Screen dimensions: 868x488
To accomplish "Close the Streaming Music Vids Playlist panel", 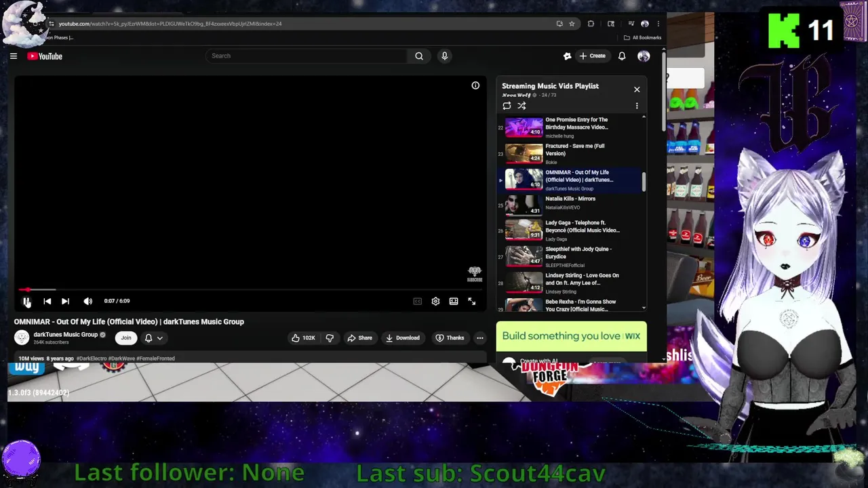I will tap(637, 89).
